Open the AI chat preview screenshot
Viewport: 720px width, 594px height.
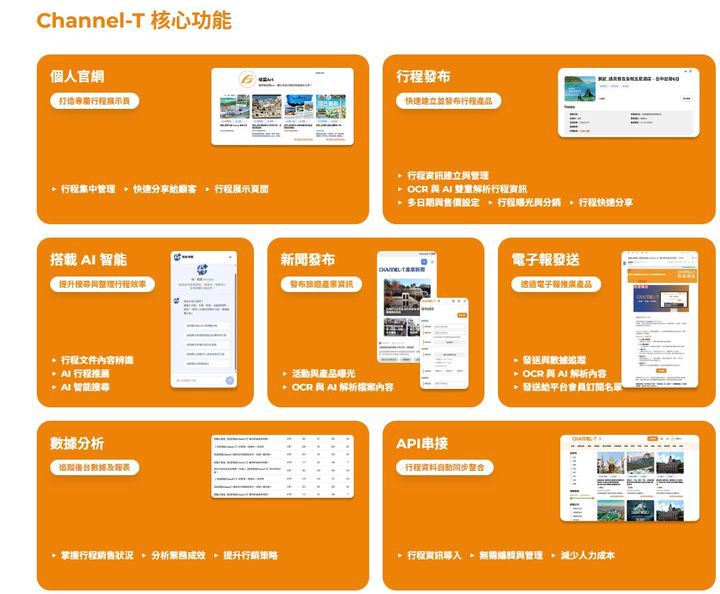(x=204, y=319)
